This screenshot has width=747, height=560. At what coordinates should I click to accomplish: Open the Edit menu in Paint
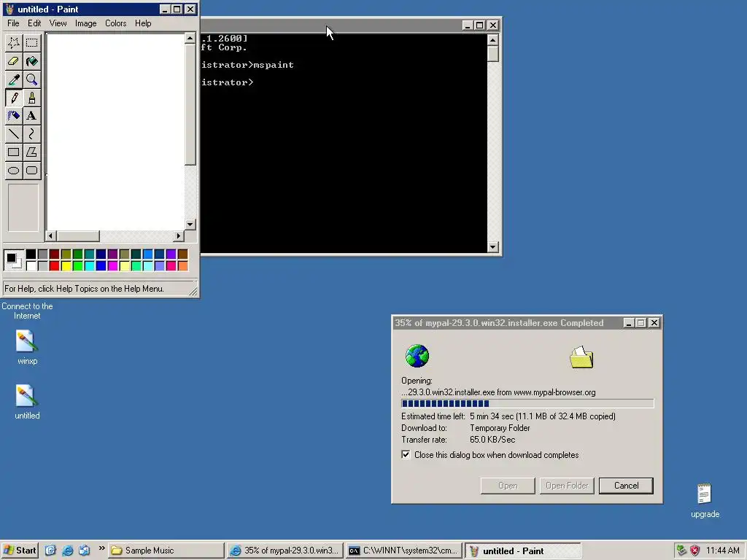(34, 23)
